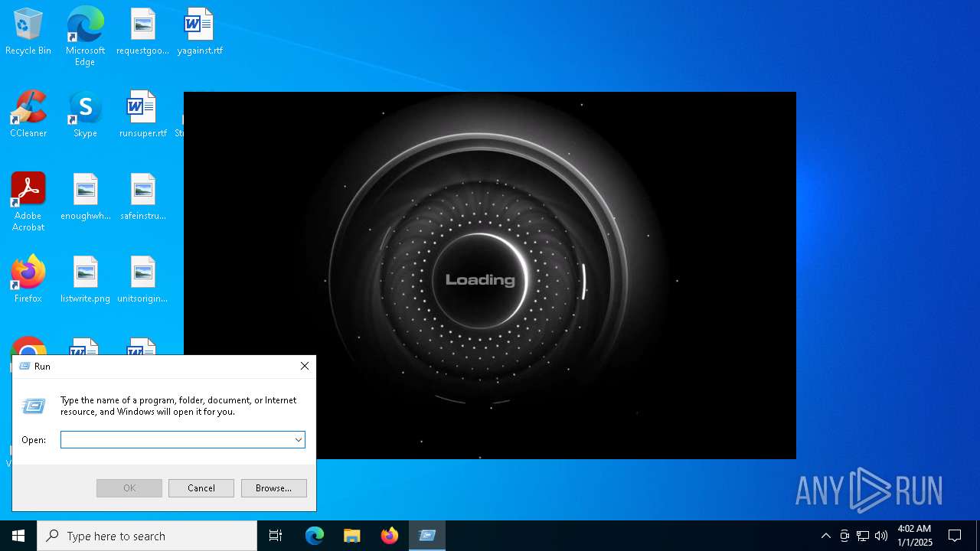Open Task View from the taskbar

pyautogui.click(x=276, y=536)
